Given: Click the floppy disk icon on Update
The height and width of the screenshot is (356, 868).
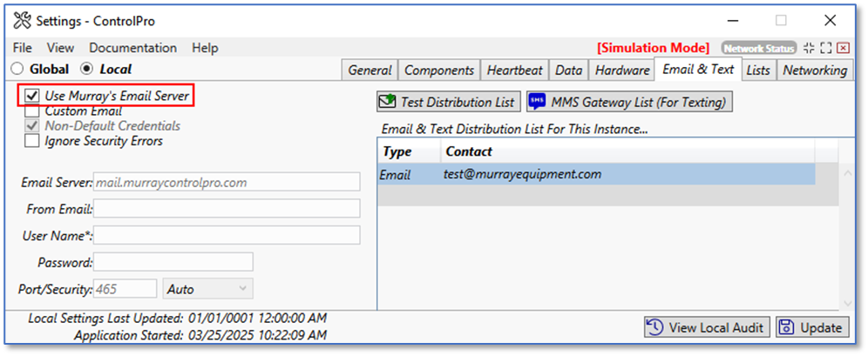Looking at the screenshot, I should [x=787, y=327].
